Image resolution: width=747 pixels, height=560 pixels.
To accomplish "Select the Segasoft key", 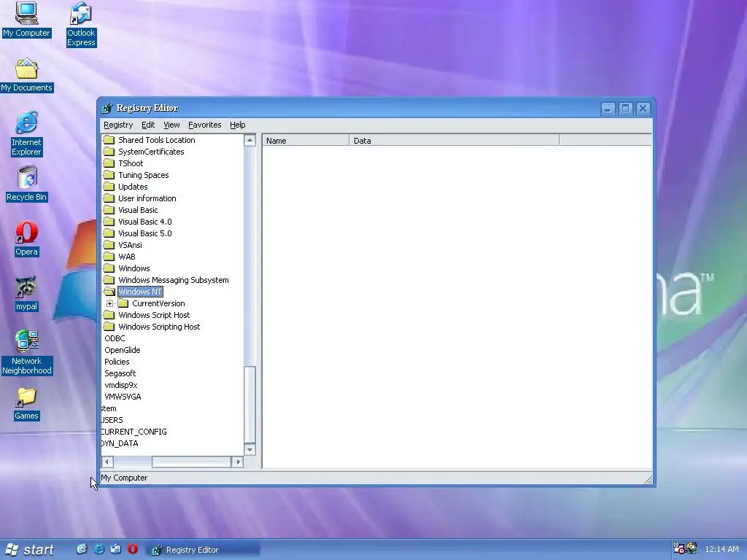I will click(x=120, y=373).
